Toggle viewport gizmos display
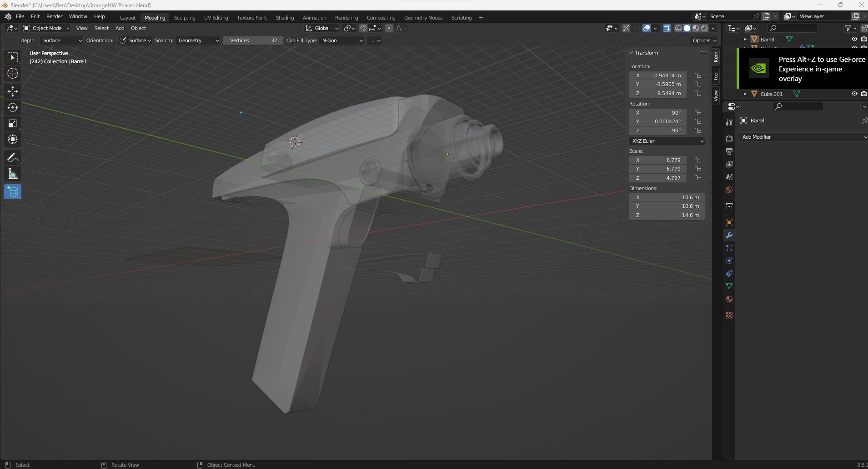This screenshot has width=868, height=469. (626, 28)
